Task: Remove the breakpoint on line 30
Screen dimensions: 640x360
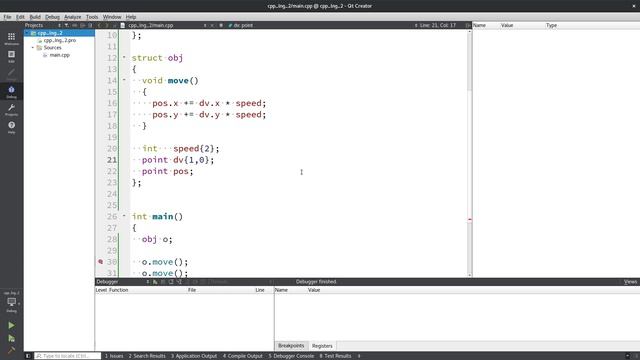Action: coord(100,262)
